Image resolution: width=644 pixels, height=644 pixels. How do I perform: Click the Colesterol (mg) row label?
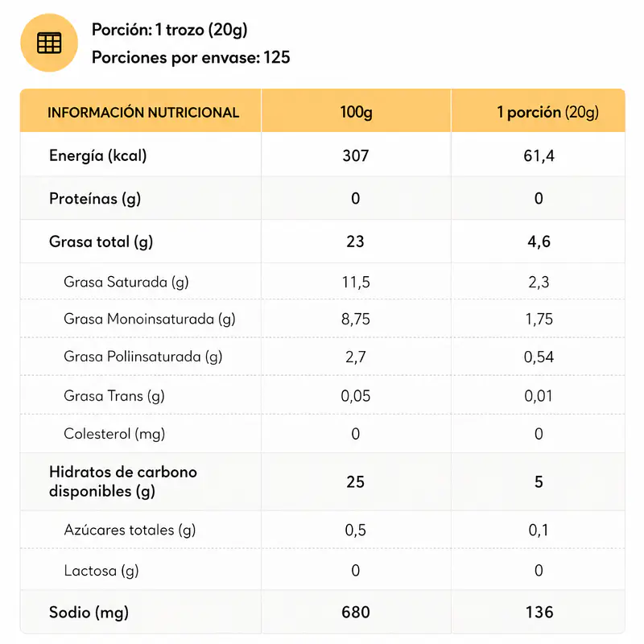click(114, 434)
